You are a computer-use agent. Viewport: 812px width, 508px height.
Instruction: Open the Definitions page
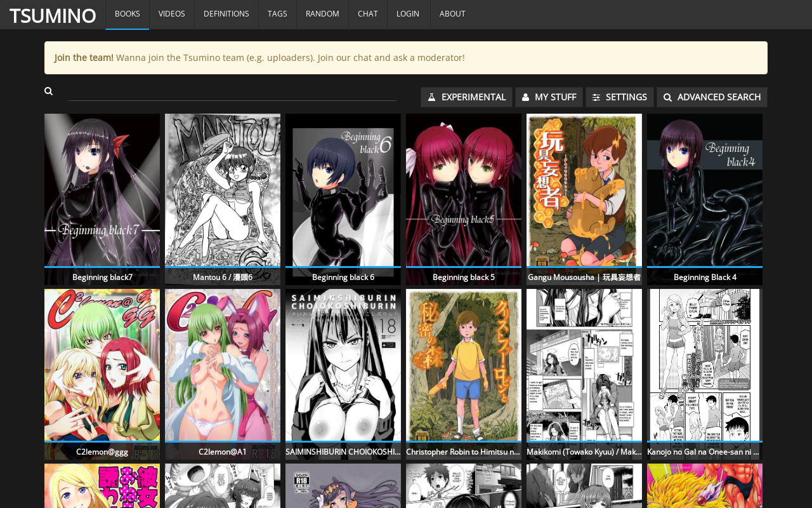click(226, 14)
